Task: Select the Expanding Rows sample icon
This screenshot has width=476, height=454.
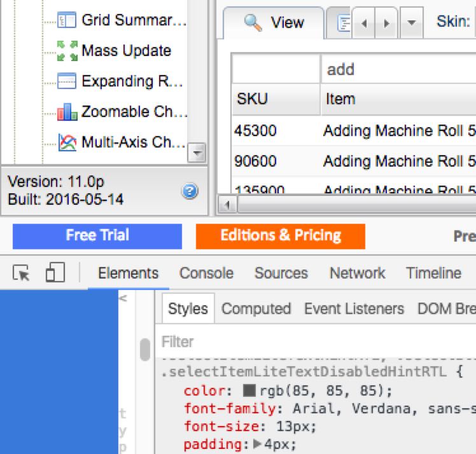Action: point(66,81)
